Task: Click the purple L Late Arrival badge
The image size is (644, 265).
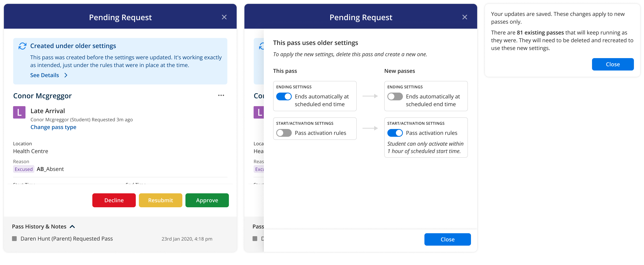Action: 19,112
